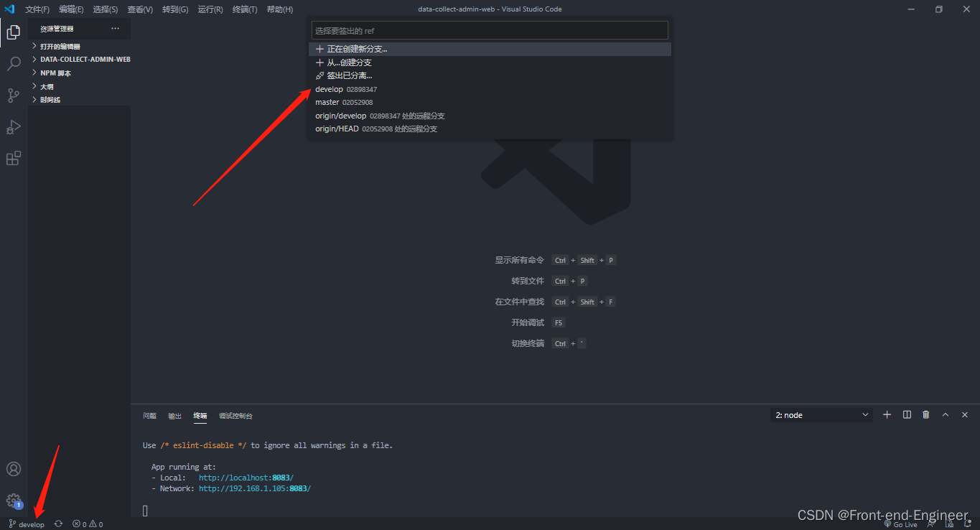Open notifications bell in status bar
980x530 pixels.
967,524
